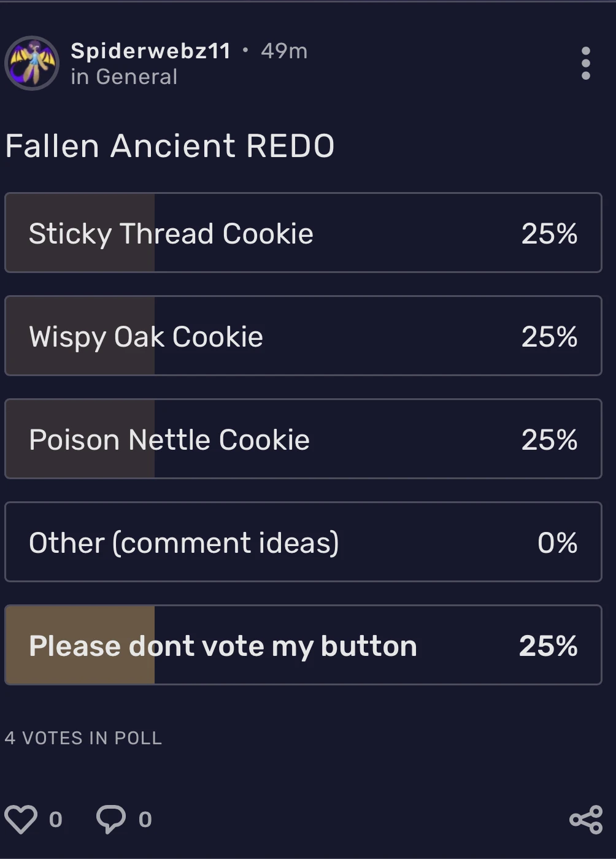
Task: Select the Poison Nettle Cookie option
Action: point(304,439)
